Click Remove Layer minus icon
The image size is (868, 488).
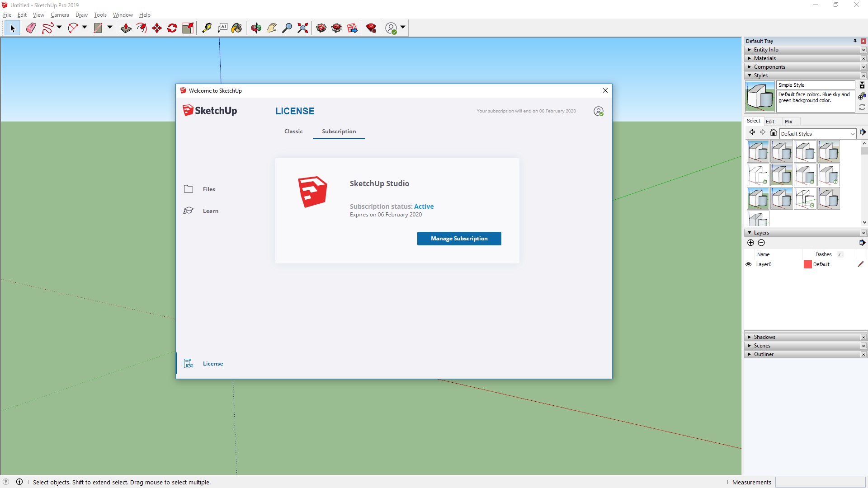point(761,243)
